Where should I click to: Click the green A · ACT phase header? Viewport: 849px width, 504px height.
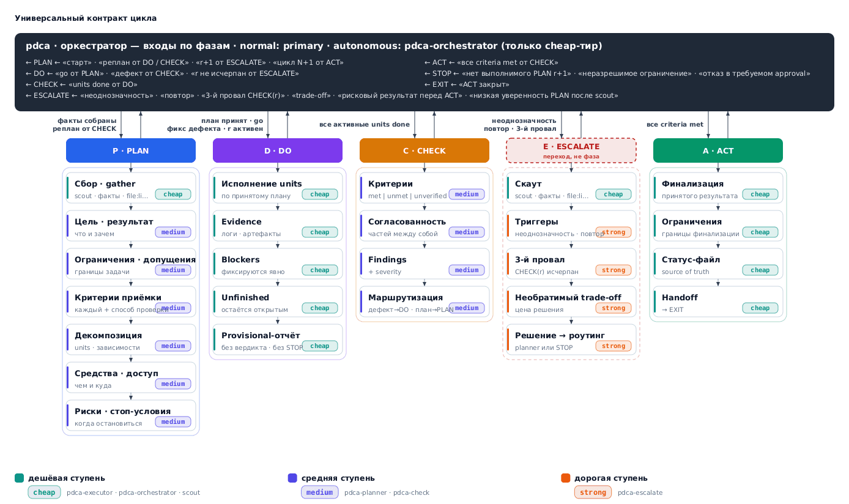click(x=718, y=150)
